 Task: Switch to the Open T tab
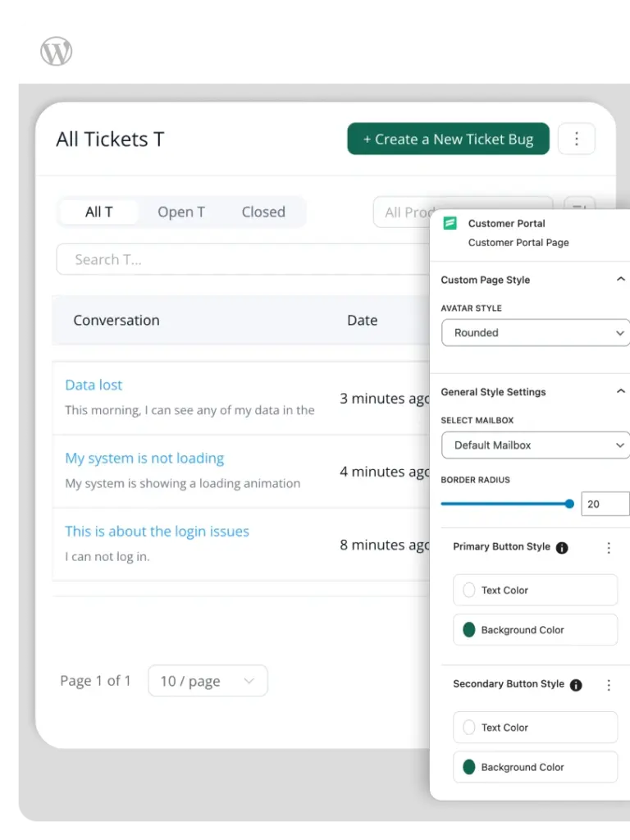181,212
